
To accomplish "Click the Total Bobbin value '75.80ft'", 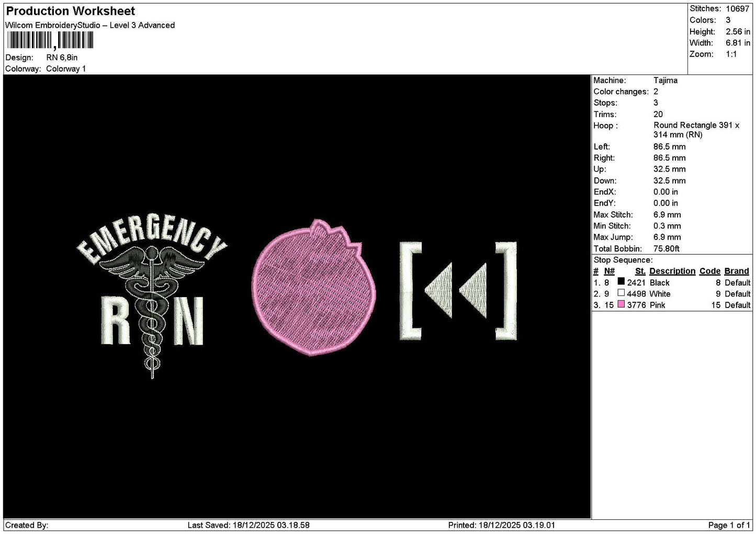I will pyautogui.click(x=667, y=248).
